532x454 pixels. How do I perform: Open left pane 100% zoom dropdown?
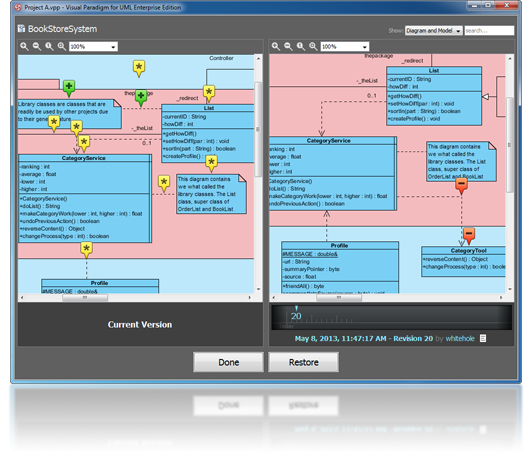(93, 46)
